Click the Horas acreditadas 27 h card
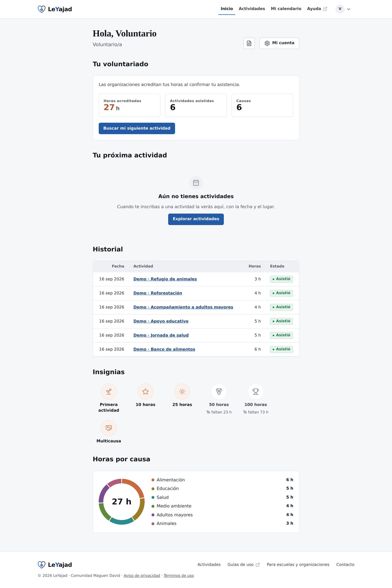Screen dimensions: 392x588 tap(130, 105)
